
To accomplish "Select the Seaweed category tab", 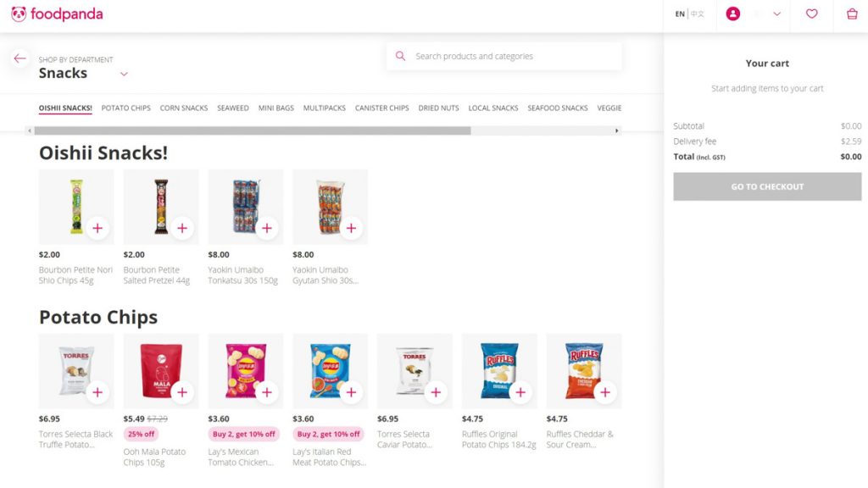I will click(x=232, y=108).
